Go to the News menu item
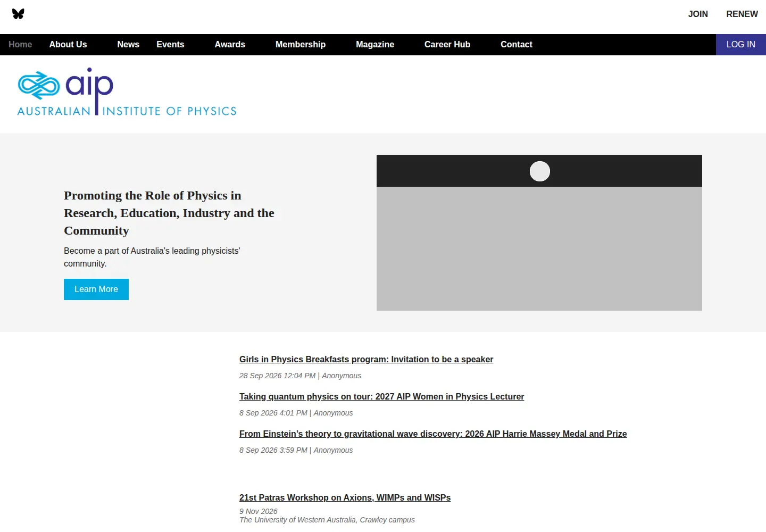Image resolution: width=766 pixels, height=532 pixels. (128, 45)
